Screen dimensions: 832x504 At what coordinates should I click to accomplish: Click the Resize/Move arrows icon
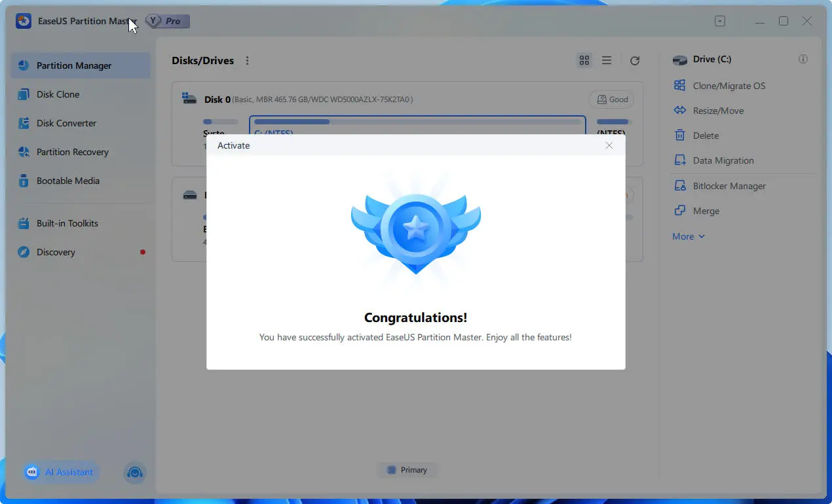680,111
